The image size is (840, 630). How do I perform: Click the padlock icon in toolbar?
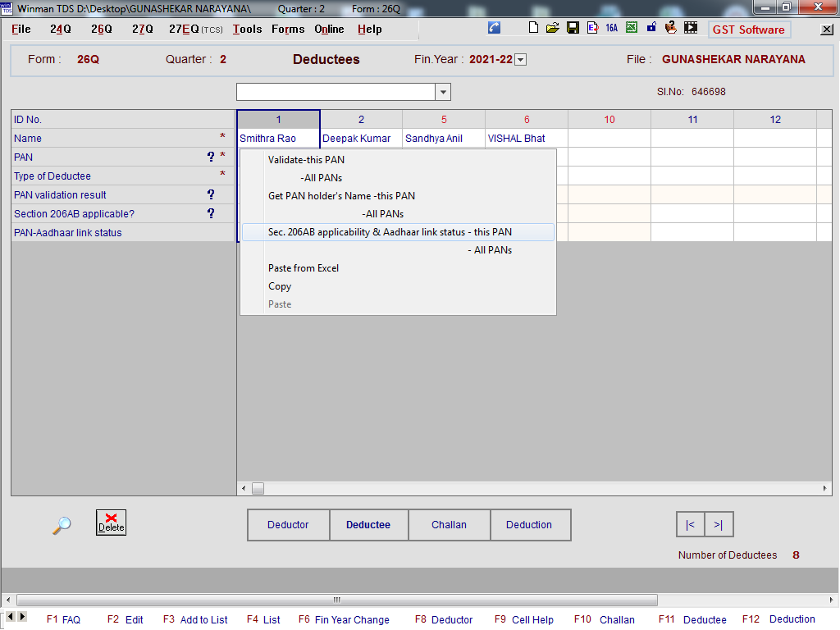[x=651, y=28]
